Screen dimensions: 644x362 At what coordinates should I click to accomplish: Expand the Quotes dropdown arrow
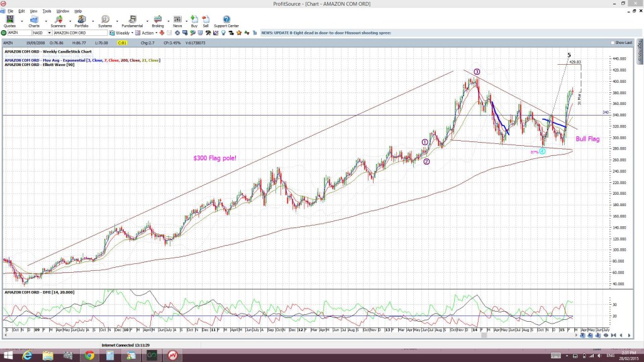[x=22, y=21]
